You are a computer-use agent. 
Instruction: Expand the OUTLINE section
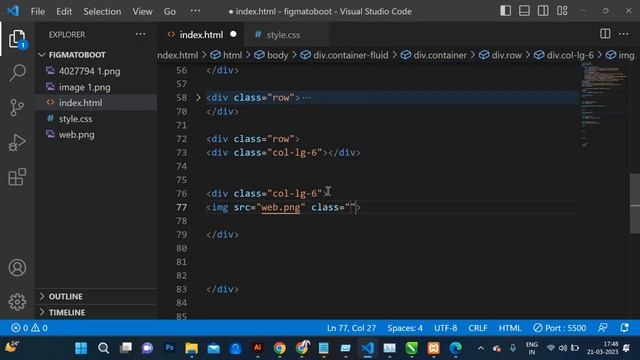click(65, 296)
